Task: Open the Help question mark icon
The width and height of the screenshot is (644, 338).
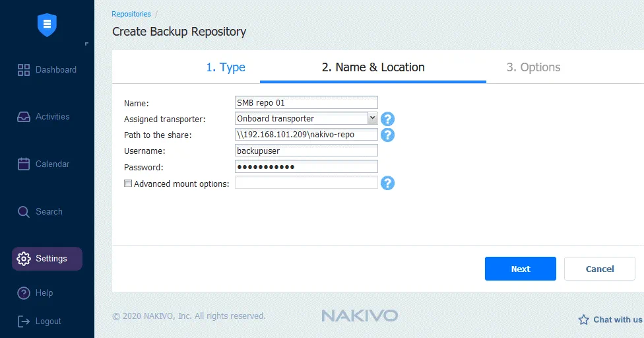Action: coord(24,293)
